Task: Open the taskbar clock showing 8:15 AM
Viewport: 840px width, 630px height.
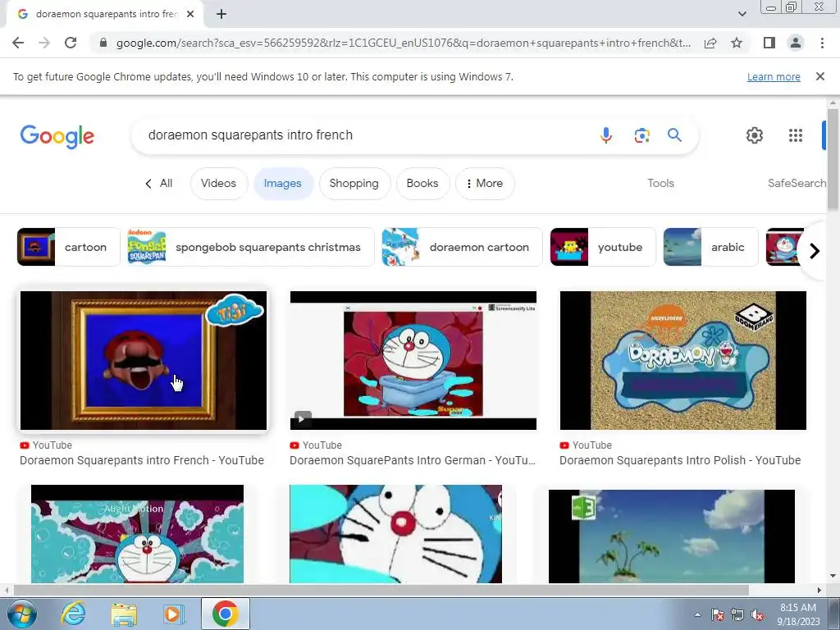Action: coord(798,614)
